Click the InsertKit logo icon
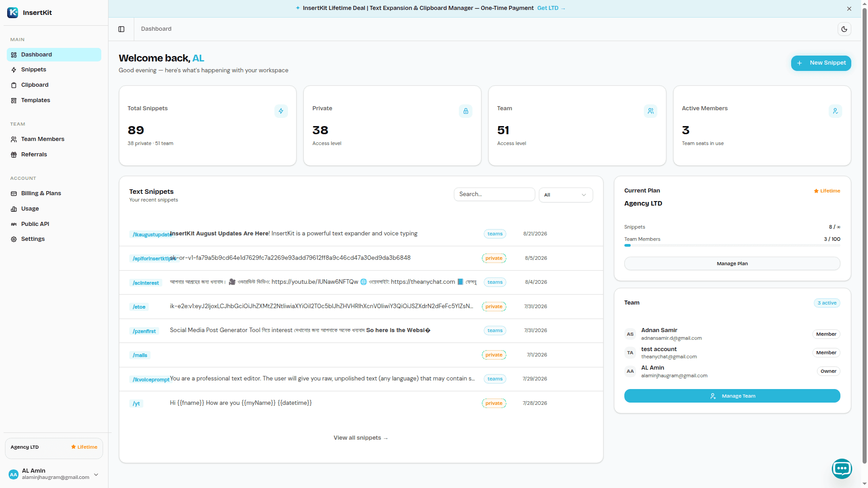The width and height of the screenshot is (868, 488). point(13,13)
